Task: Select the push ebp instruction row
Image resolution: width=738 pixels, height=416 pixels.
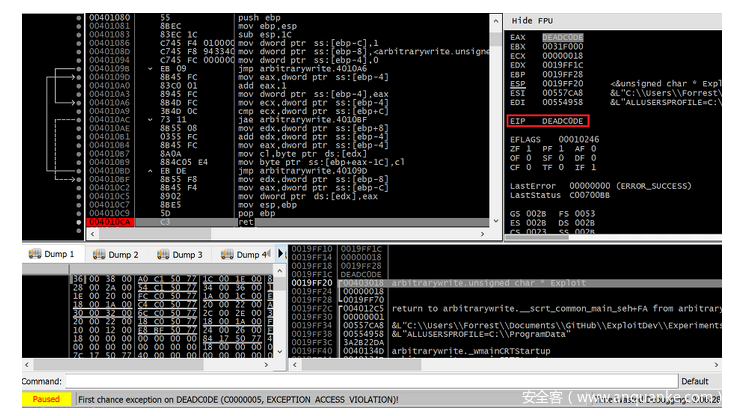Action: click(260, 18)
